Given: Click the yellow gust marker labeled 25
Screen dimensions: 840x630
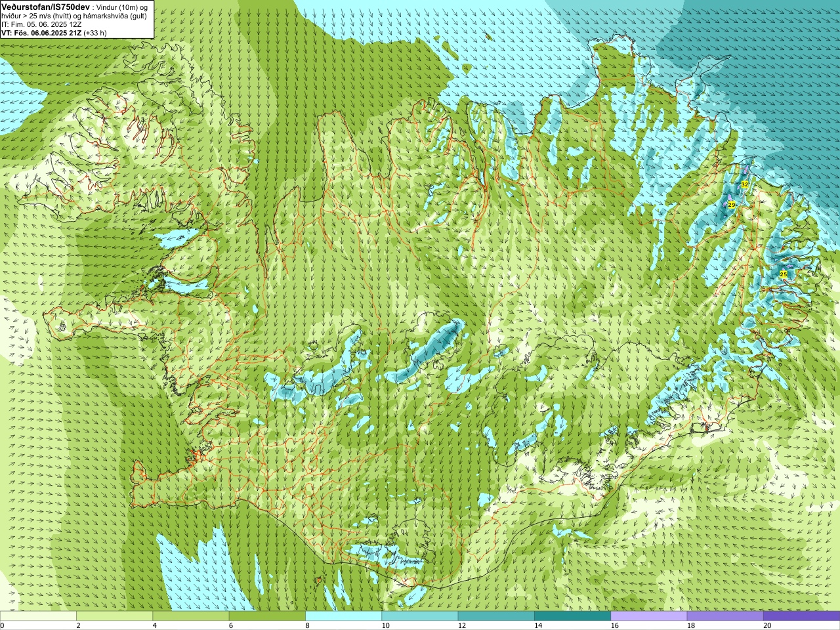Looking at the screenshot, I should pyautogui.click(x=783, y=274).
